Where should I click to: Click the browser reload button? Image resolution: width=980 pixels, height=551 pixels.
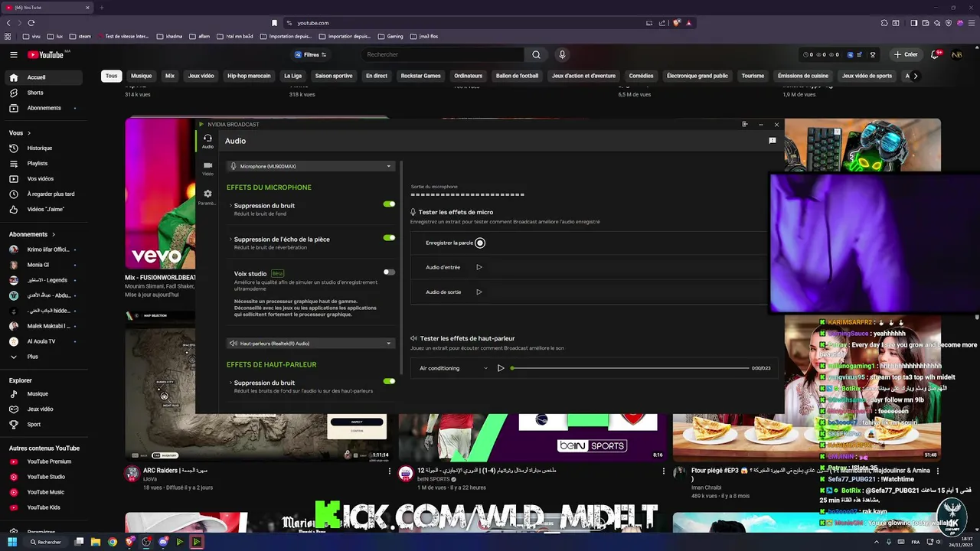pyautogui.click(x=31, y=23)
